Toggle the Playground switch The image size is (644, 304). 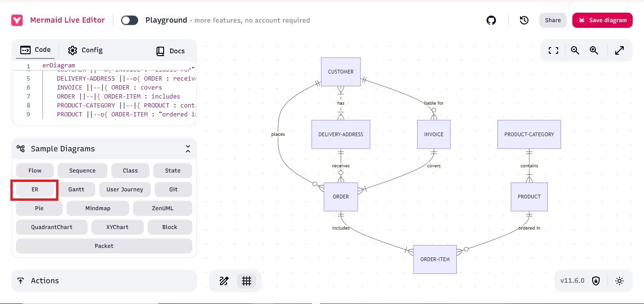pyautogui.click(x=130, y=20)
